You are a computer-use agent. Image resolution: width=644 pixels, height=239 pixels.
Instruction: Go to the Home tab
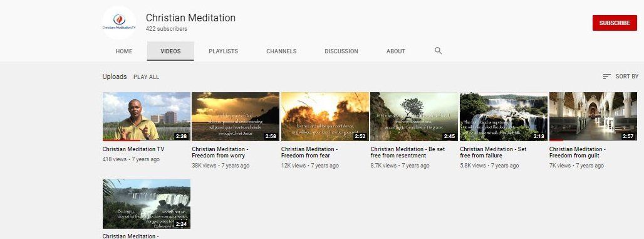click(124, 51)
